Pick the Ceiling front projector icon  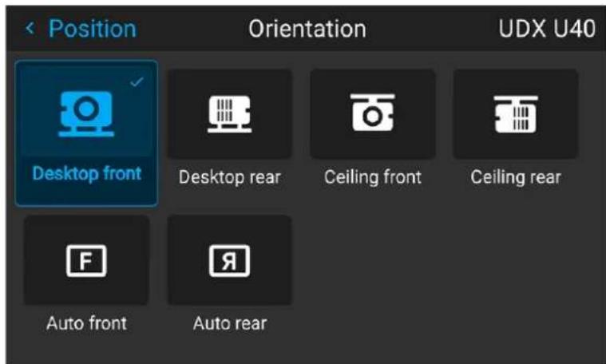point(373,112)
